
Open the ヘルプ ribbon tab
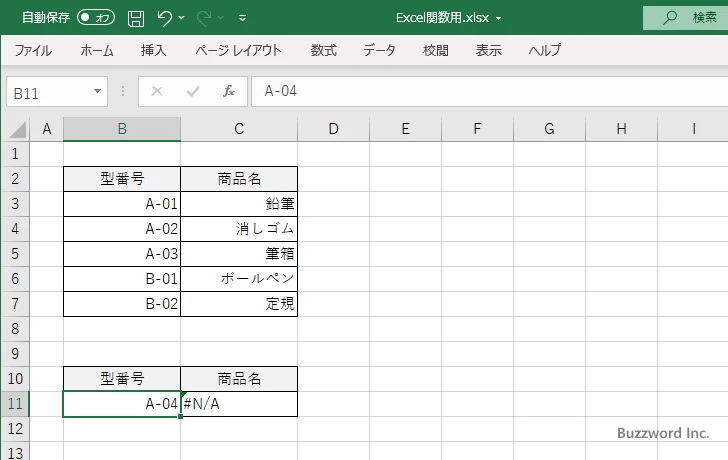545,50
